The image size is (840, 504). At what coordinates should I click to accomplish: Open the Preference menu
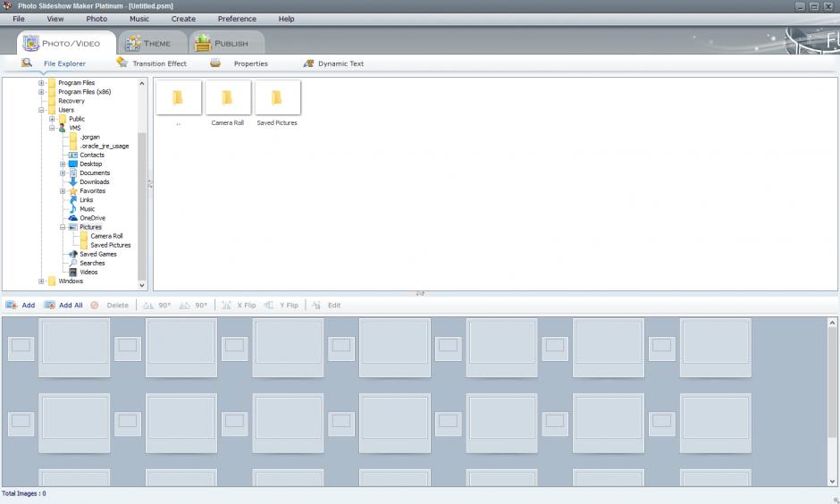coord(237,19)
